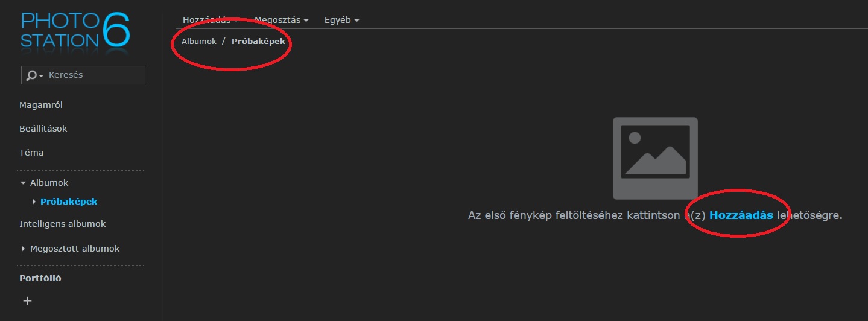Click the empty album placeholder image
This screenshot has height=321, width=868.
655,158
